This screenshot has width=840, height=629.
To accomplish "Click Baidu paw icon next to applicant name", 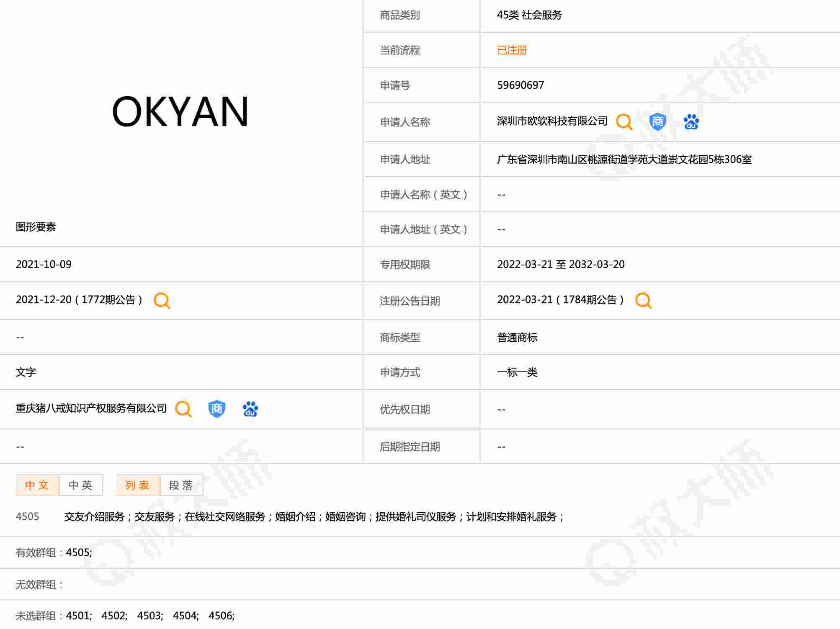I will [x=691, y=122].
